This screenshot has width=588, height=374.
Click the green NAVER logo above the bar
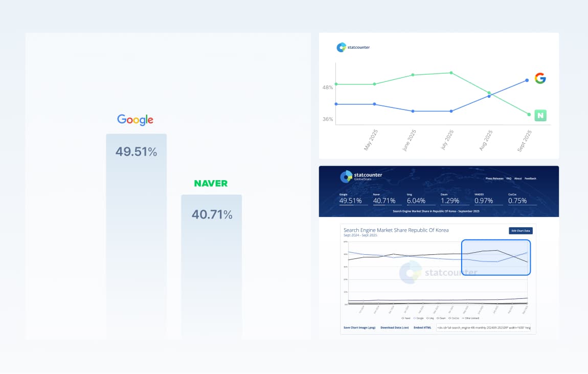click(x=211, y=184)
